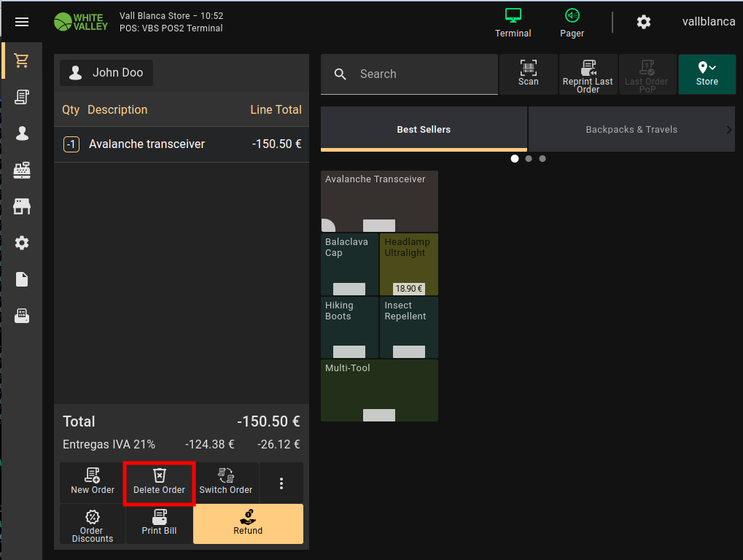This screenshot has height=560, width=743.
Task: Open the store sidebar icon
Action: coord(22,206)
